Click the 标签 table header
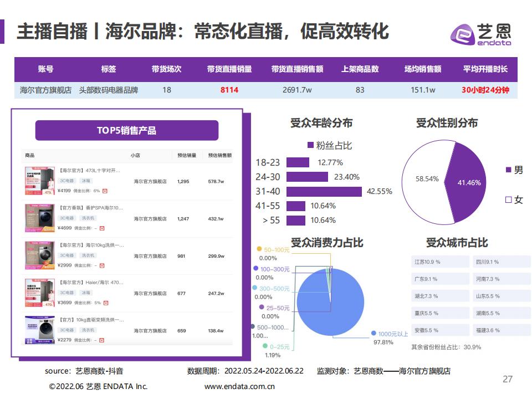 click(109, 69)
